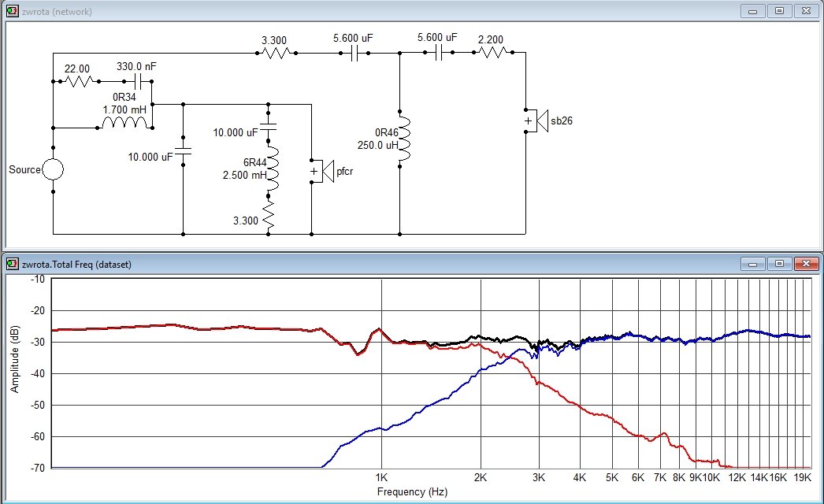Click the zwrota.Total Freq window title icon

point(12,263)
